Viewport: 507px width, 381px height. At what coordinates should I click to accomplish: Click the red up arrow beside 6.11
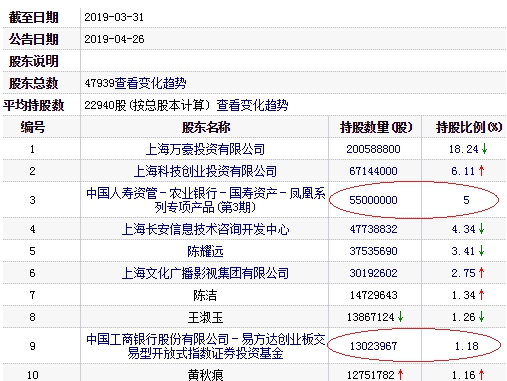click(x=481, y=171)
